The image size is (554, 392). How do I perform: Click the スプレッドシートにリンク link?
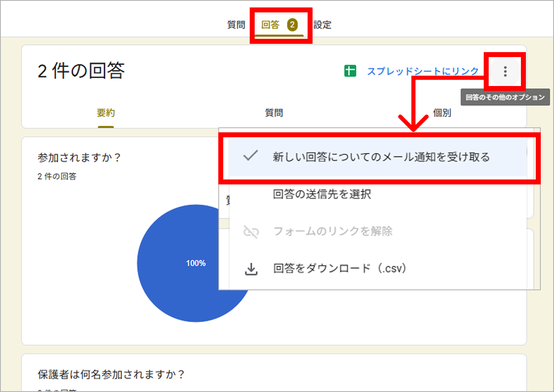point(423,72)
